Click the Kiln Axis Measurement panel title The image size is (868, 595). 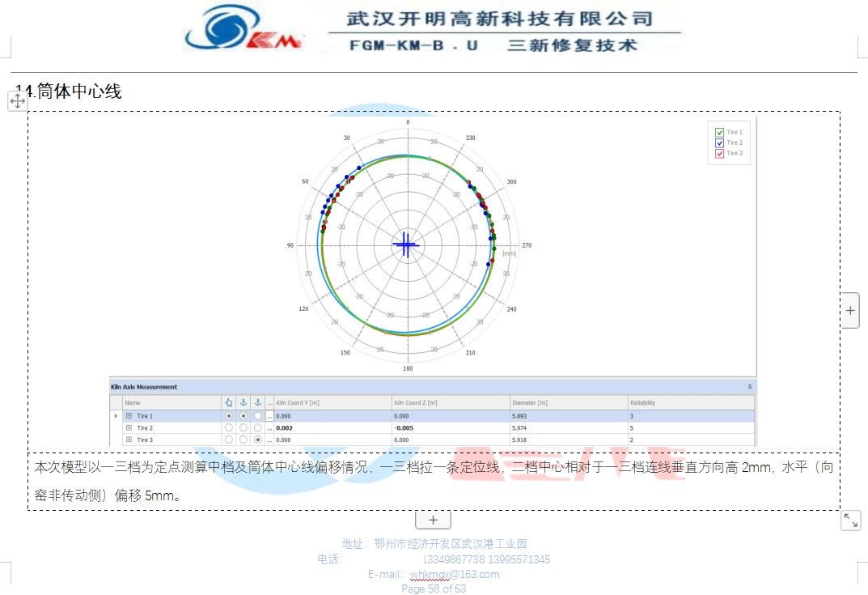coord(144,387)
